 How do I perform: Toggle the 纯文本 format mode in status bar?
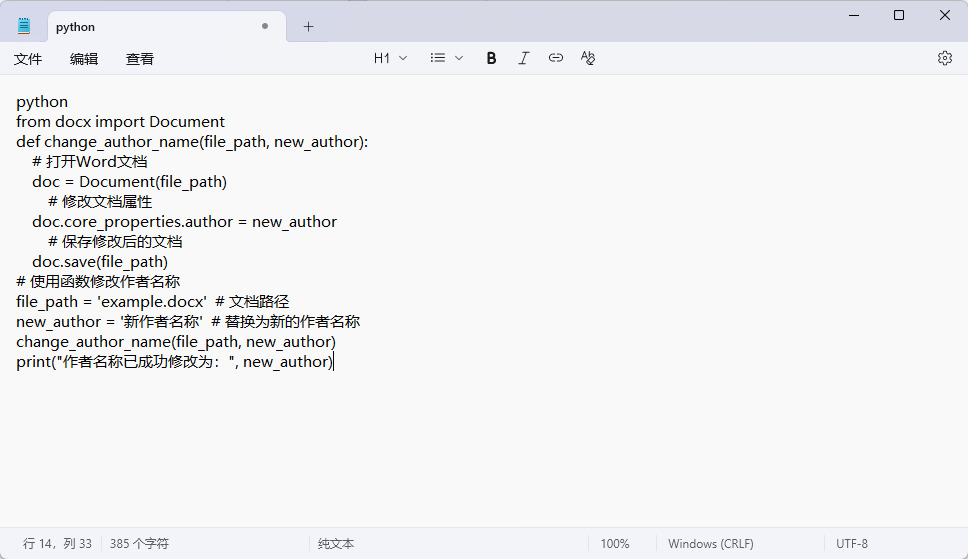(336, 544)
